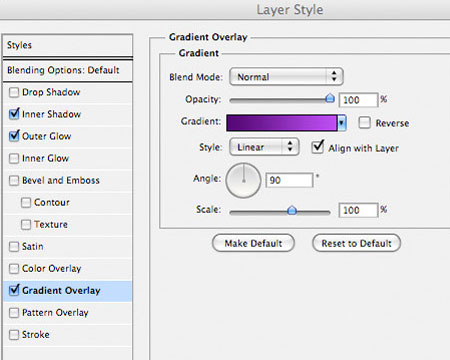Open the Blend Mode dropdown
Viewport: 450px width, 360px height.
[286, 77]
